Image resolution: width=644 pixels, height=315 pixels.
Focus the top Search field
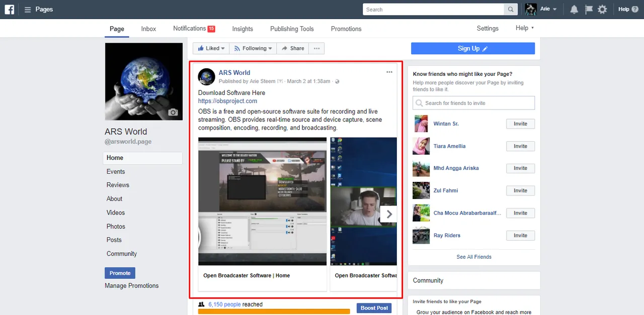pyautogui.click(x=433, y=10)
